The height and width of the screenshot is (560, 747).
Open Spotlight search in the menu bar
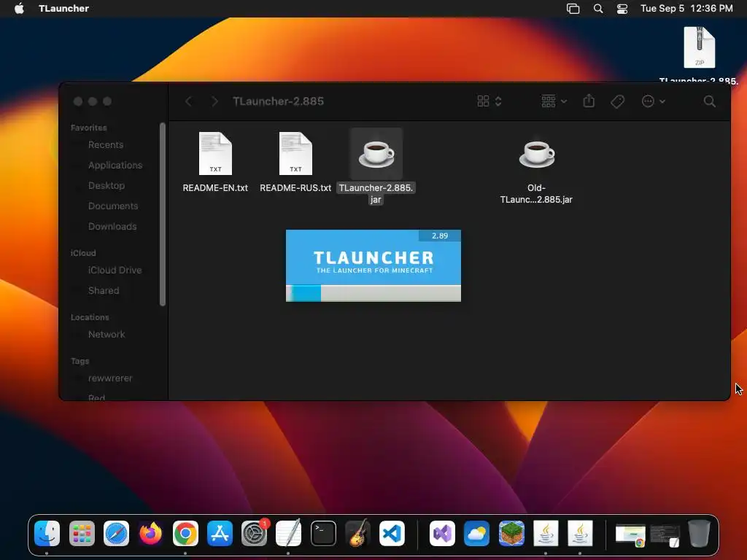pyautogui.click(x=598, y=9)
